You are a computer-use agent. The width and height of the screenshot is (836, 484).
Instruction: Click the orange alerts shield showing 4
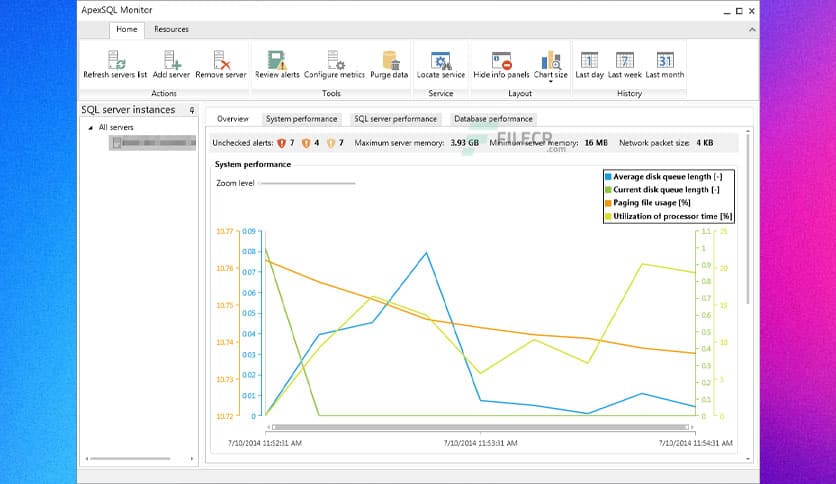pos(306,143)
